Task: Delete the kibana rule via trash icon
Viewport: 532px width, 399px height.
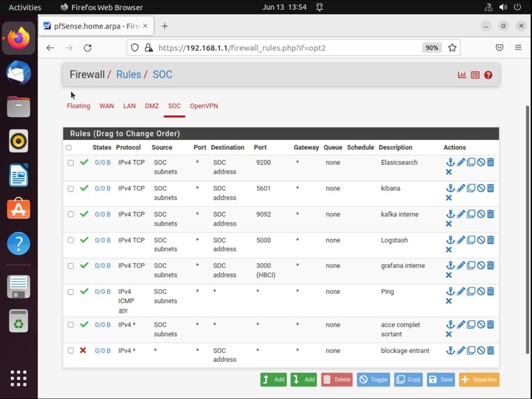Action: [x=491, y=188]
